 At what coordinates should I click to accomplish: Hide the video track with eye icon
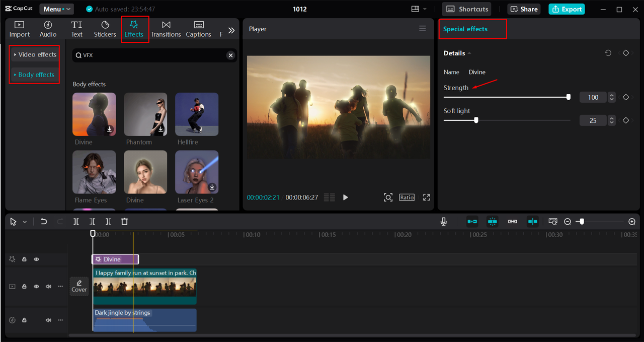[36, 286]
